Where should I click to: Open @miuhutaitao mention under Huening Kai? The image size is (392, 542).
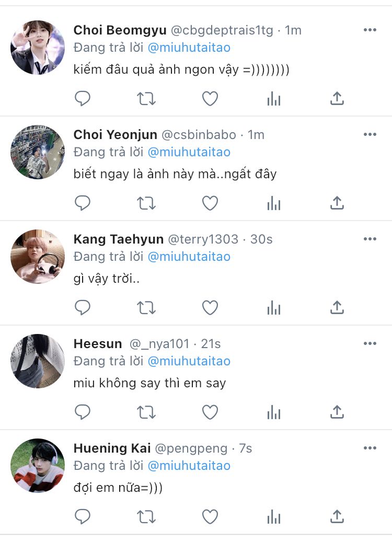pyautogui.click(x=189, y=466)
